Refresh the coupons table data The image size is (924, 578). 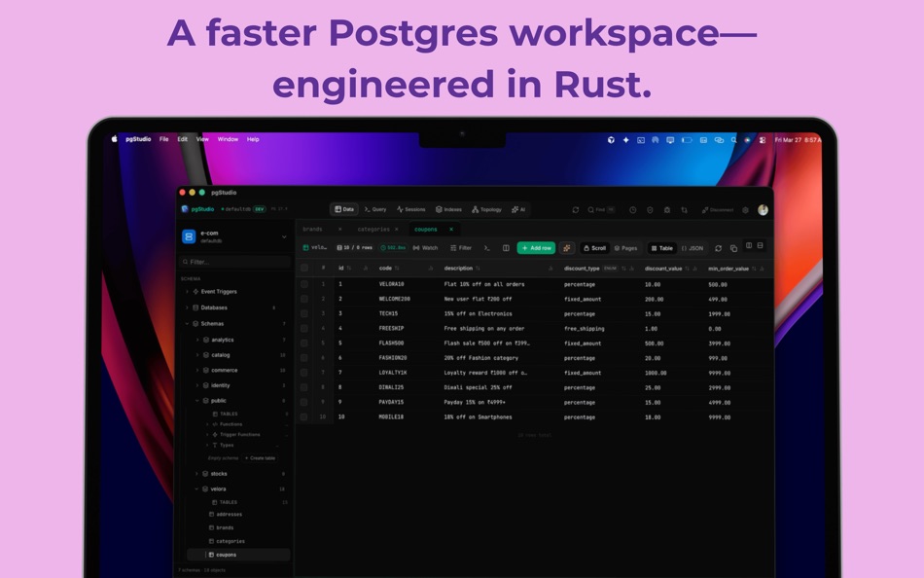[719, 248]
